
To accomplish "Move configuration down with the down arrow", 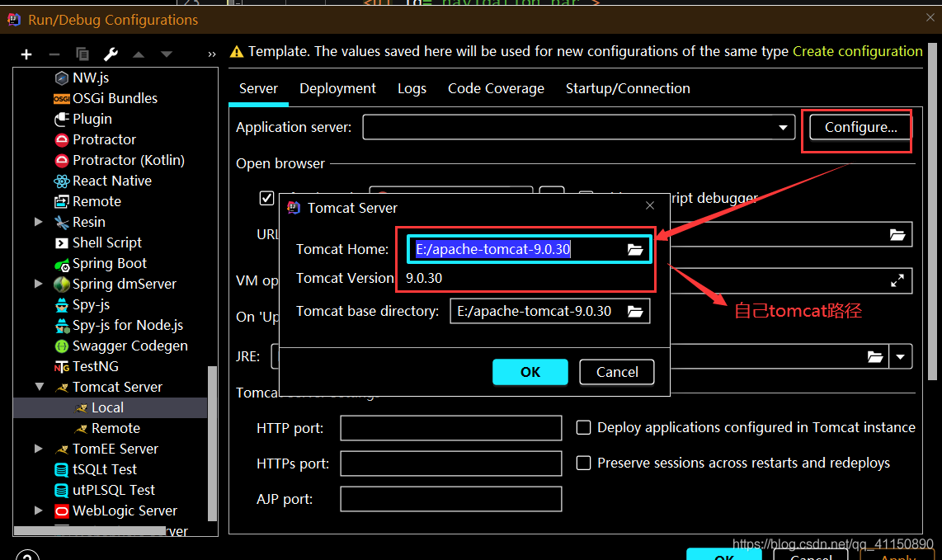I will 167,54.
